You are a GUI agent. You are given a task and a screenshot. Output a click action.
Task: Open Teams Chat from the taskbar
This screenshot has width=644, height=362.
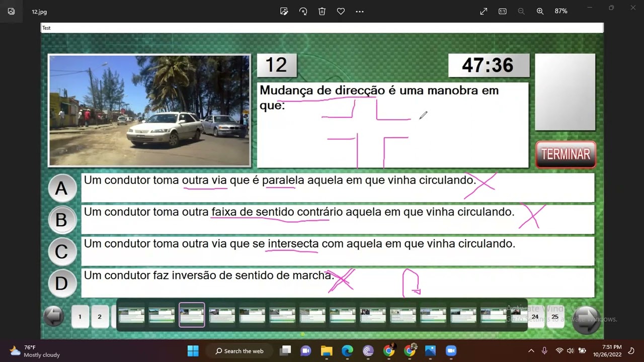click(x=305, y=351)
